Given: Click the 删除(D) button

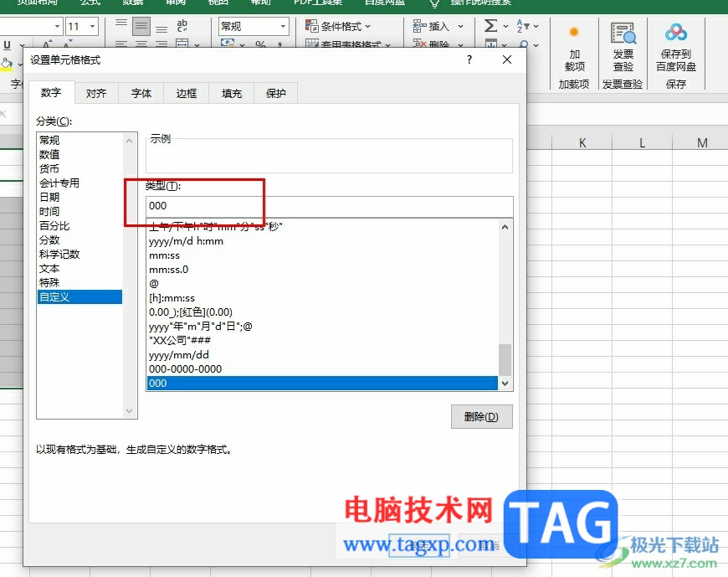Looking at the screenshot, I should pyautogui.click(x=481, y=417).
